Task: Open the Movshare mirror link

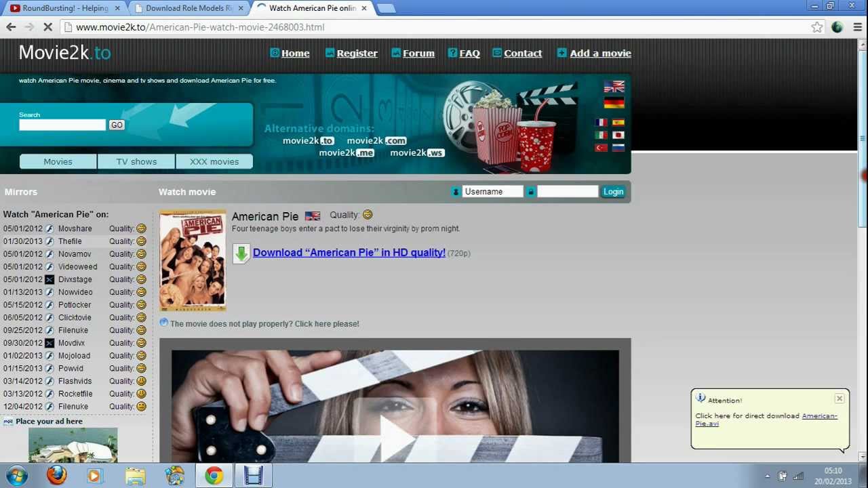Action: (75, 228)
